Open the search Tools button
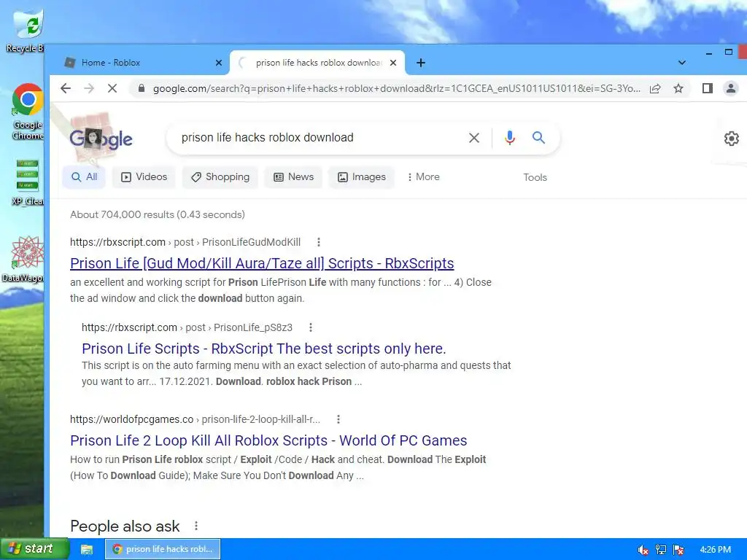The width and height of the screenshot is (747, 560). (535, 177)
